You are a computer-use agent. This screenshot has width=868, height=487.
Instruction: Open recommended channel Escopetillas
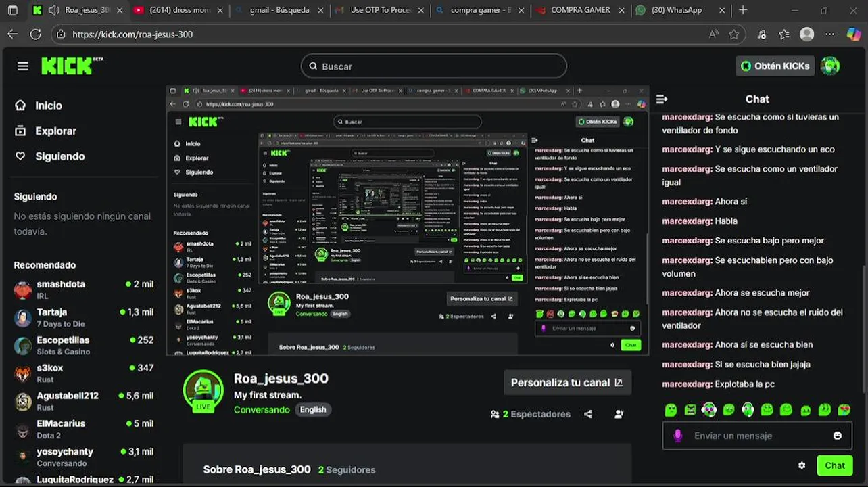[84, 346]
